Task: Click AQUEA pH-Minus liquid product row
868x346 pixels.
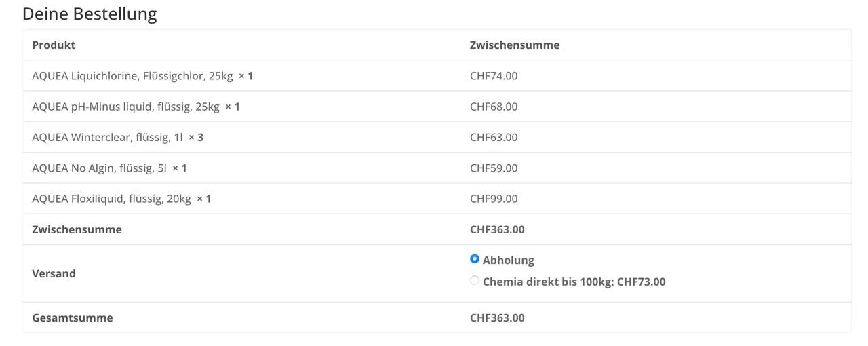Action: coord(437,107)
